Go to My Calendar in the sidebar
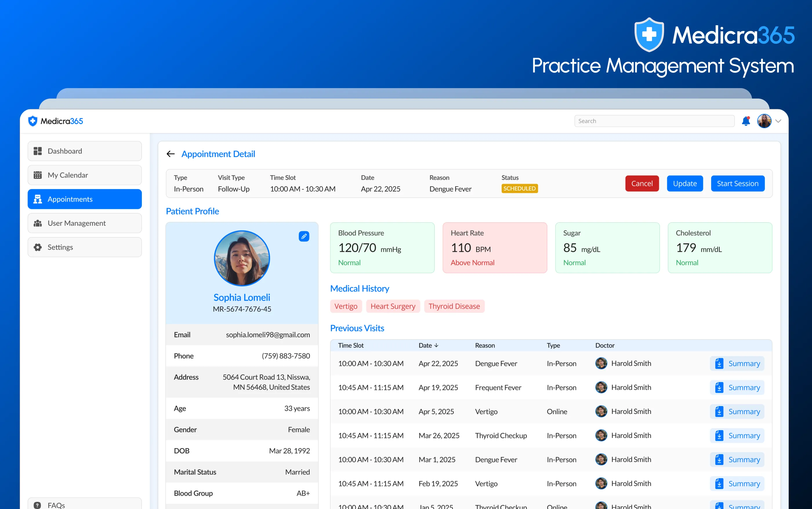 84,175
